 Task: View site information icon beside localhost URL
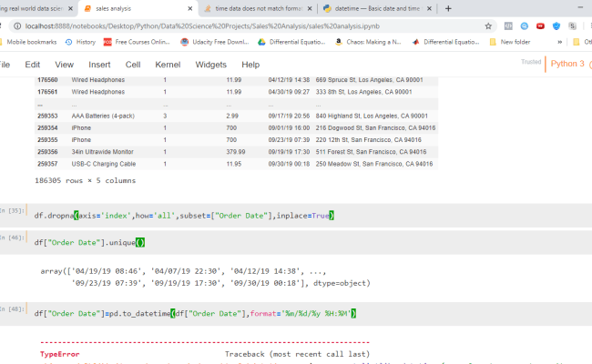(17, 26)
